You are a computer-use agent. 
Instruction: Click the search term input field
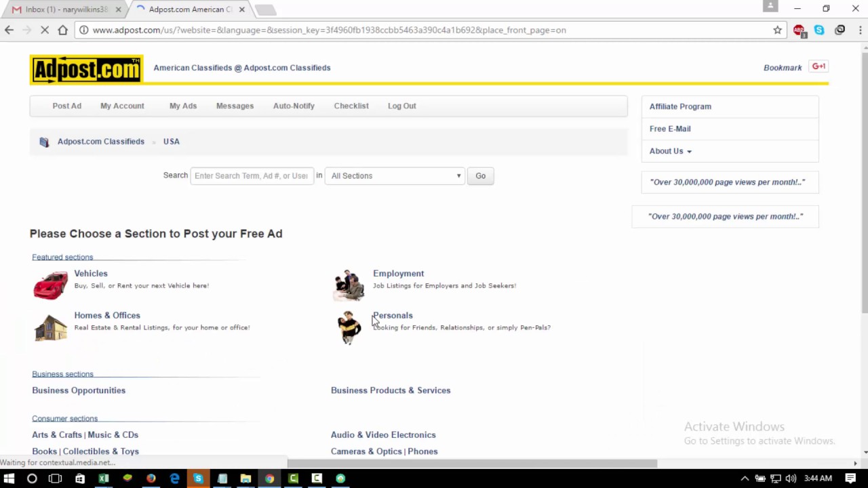point(252,176)
